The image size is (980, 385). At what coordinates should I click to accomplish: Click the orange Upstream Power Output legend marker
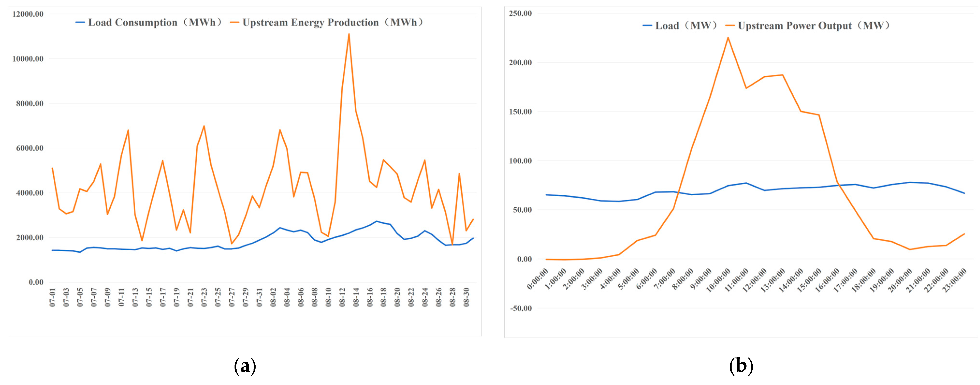pos(730,25)
